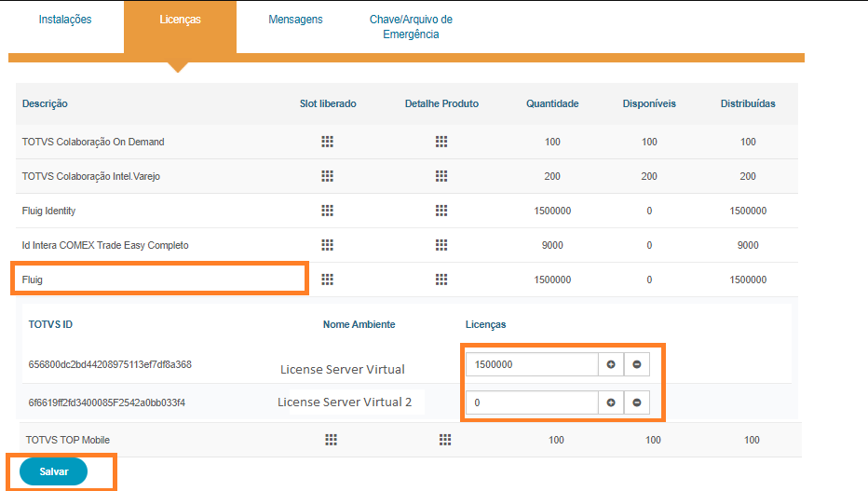Click TOTVS ID 6f6619ff2fd3400085F2542a0bb033f4
Viewport: 868px width, 491px height.
107,402
